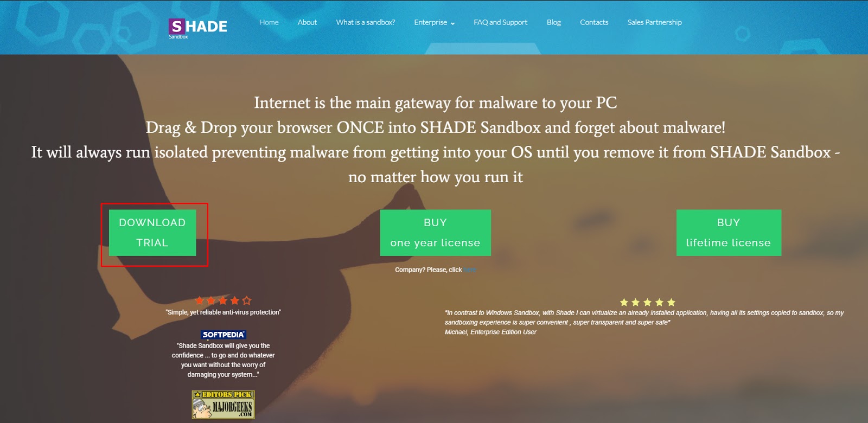
Task: Open Sales Partnership page
Action: (655, 22)
